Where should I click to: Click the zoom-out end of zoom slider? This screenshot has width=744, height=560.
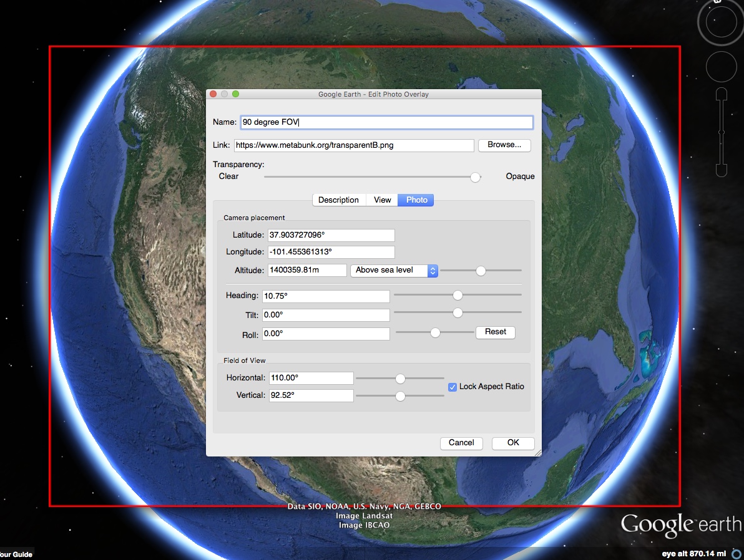tap(722, 170)
